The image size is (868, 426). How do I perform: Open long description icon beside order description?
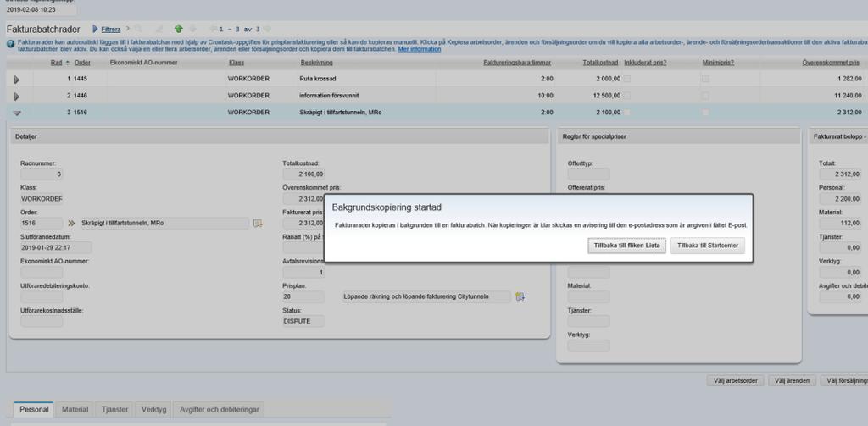click(x=258, y=223)
